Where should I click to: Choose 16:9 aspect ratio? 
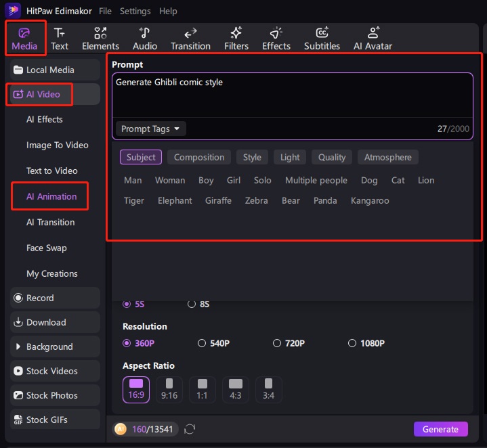click(136, 390)
